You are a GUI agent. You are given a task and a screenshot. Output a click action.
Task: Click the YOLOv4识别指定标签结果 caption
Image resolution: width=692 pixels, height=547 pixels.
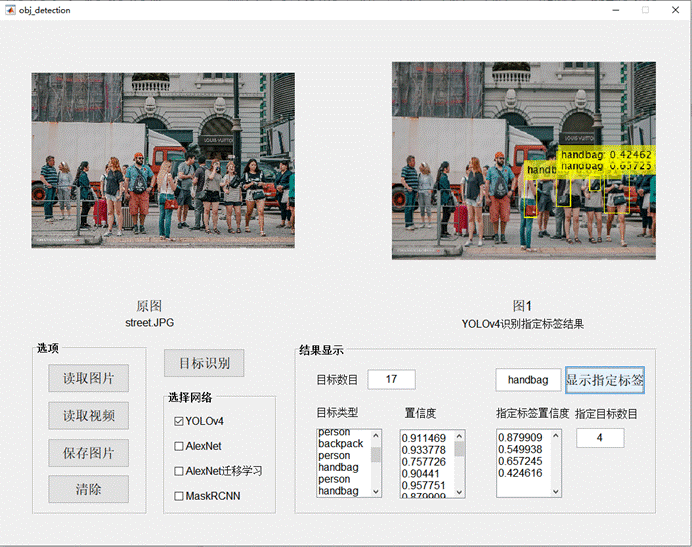click(523, 324)
